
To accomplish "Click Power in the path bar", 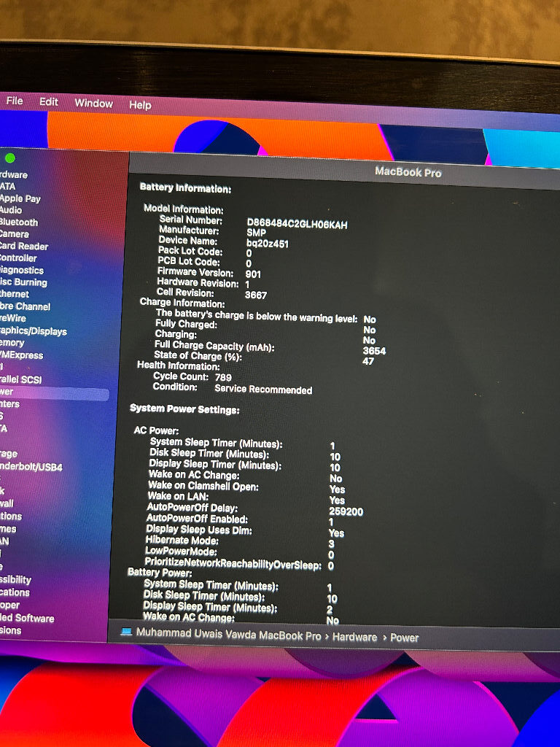I will [x=404, y=638].
